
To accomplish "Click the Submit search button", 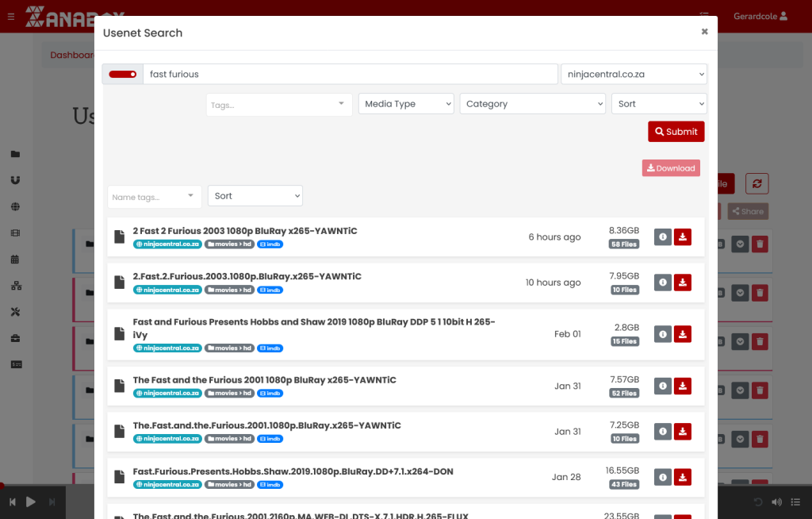I will [x=676, y=132].
